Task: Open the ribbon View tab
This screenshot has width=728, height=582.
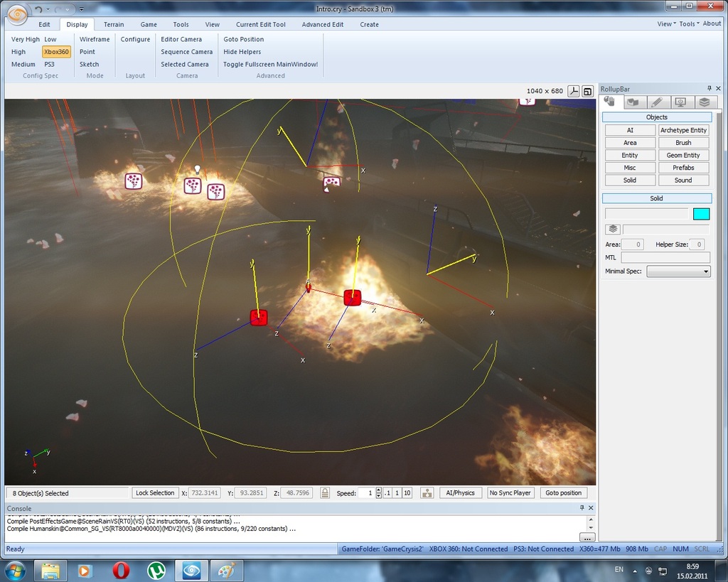Action: 212,25
